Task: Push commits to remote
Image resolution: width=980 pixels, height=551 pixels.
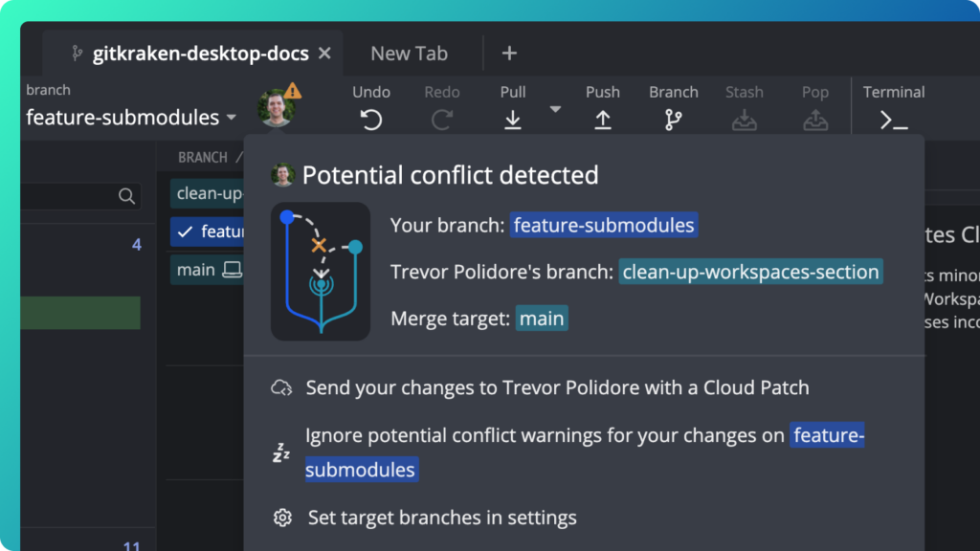Action: click(603, 107)
